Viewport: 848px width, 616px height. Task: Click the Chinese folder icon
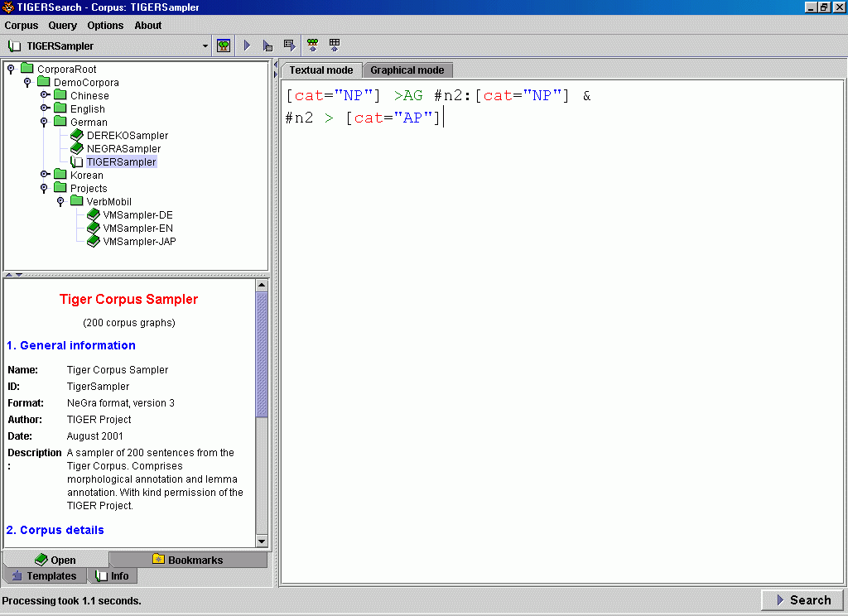click(60, 94)
